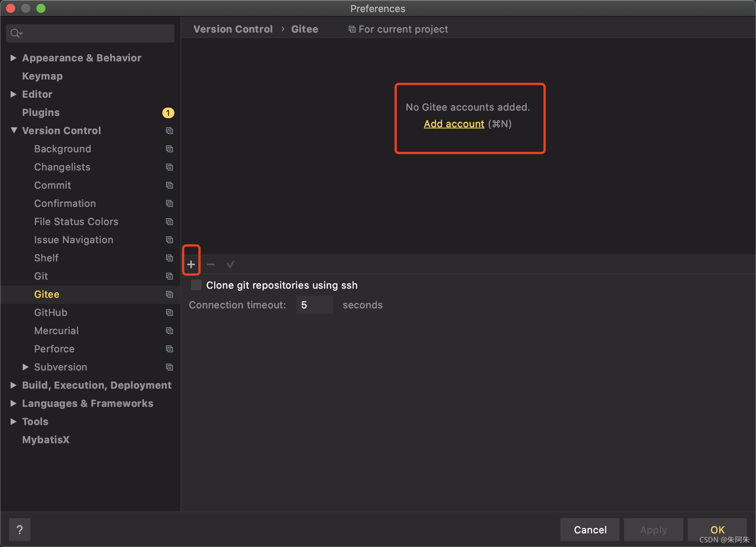Select the Confirmation settings item
Screen dimensions: 756x547
click(65, 203)
